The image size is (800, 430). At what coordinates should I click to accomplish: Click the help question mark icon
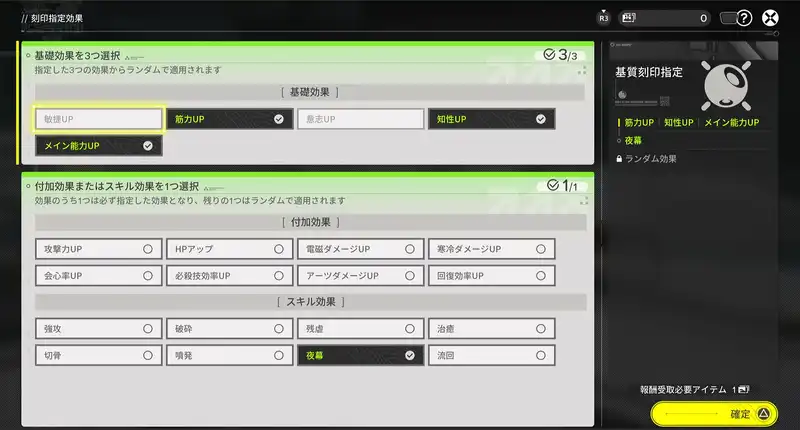tap(744, 18)
